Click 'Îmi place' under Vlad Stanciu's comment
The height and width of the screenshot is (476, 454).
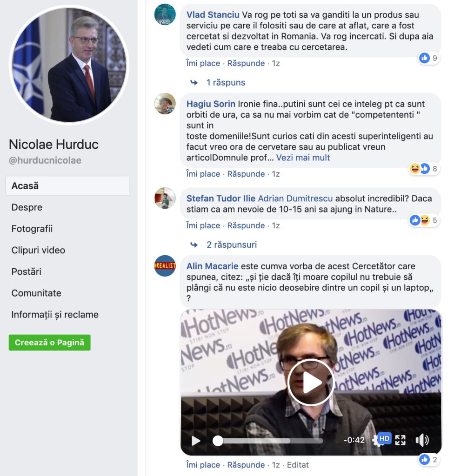(x=203, y=63)
